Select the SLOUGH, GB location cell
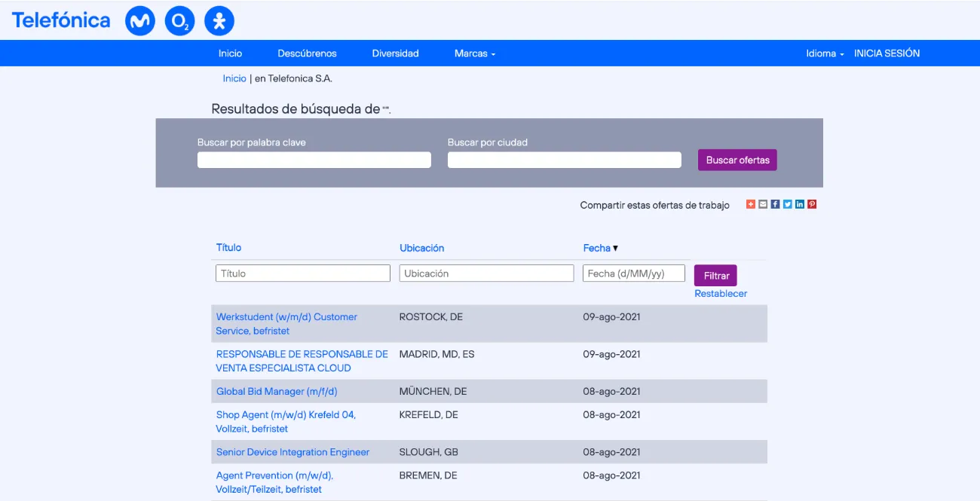 [x=429, y=453]
